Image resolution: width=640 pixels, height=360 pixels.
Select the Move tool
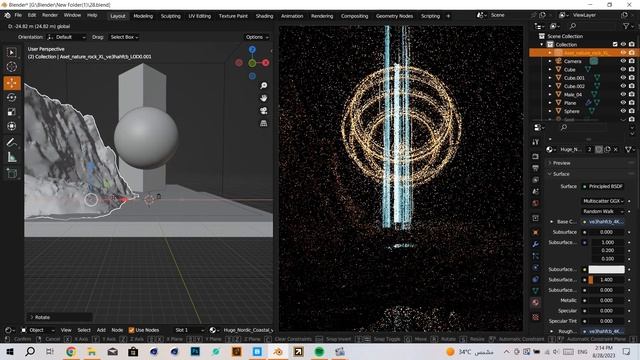point(12,83)
